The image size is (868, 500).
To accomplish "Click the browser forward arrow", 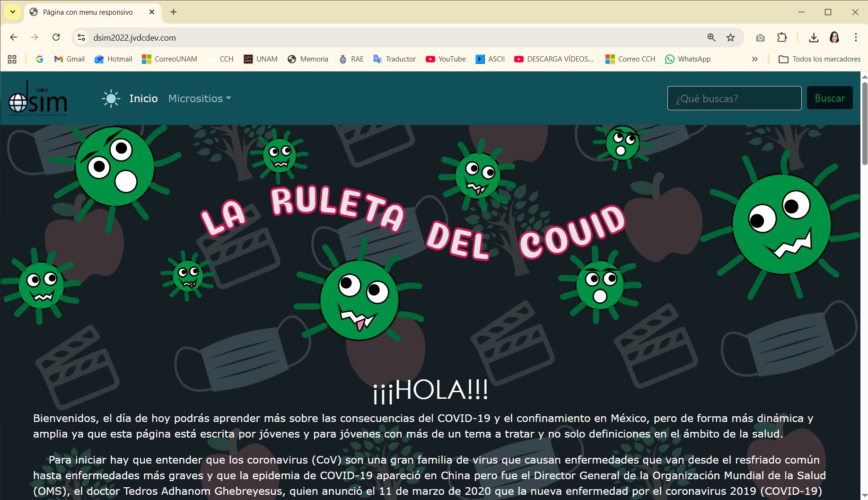I will [35, 37].
